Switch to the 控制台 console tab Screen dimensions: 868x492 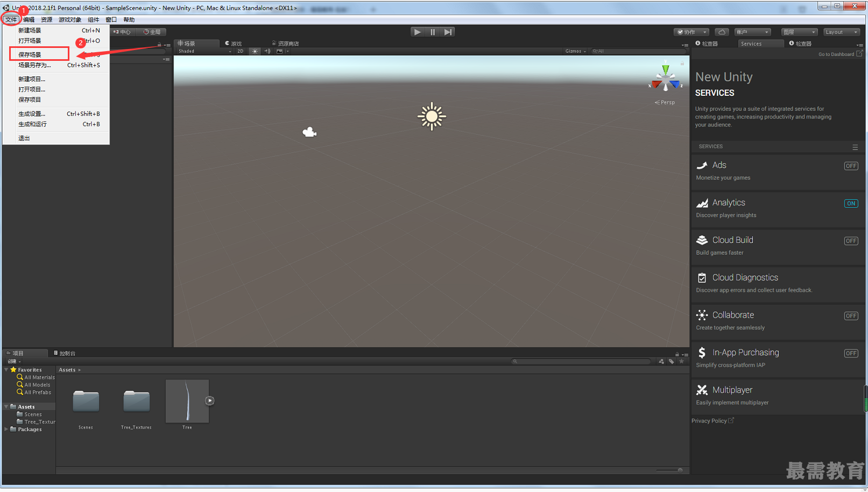pyautogui.click(x=65, y=354)
